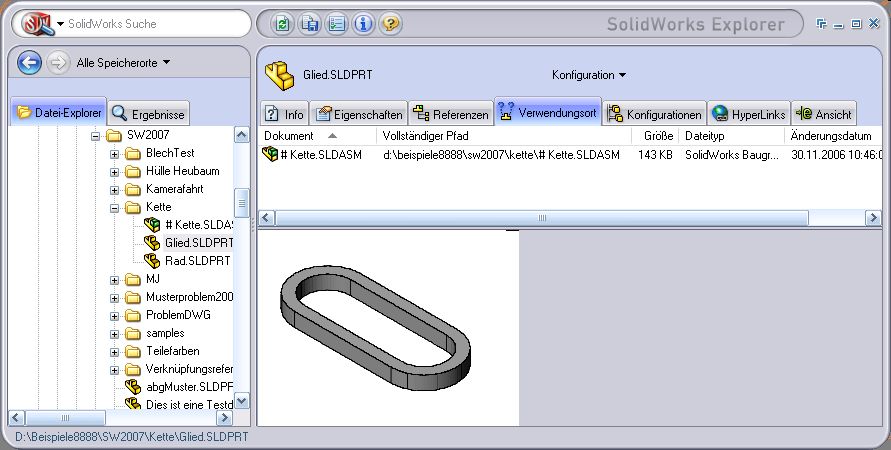This screenshot has height=450, width=891.
Task: Select the Dies ist eine Test file
Action: pyautogui.click(x=189, y=405)
